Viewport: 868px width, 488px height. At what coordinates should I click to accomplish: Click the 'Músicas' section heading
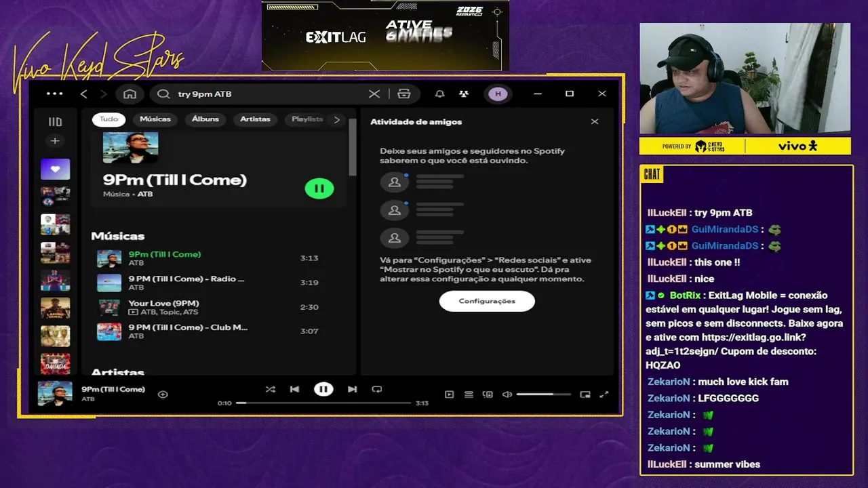pyautogui.click(x=118, y=237)
